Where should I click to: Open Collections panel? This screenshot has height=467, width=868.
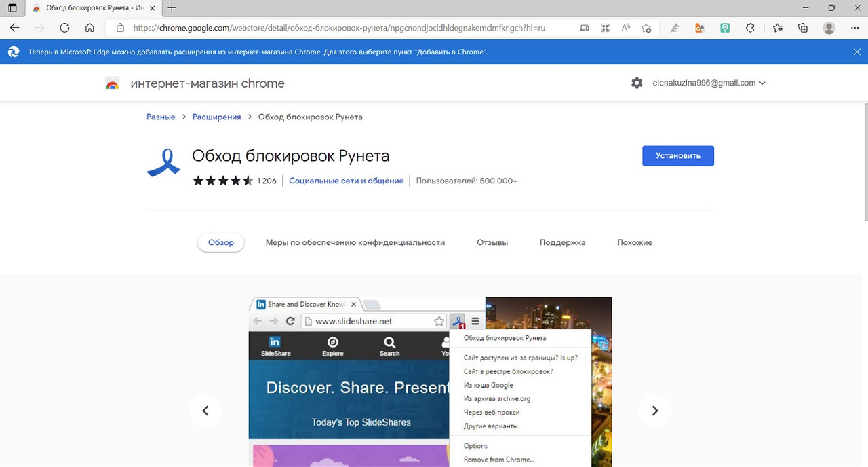coord(803,28)
